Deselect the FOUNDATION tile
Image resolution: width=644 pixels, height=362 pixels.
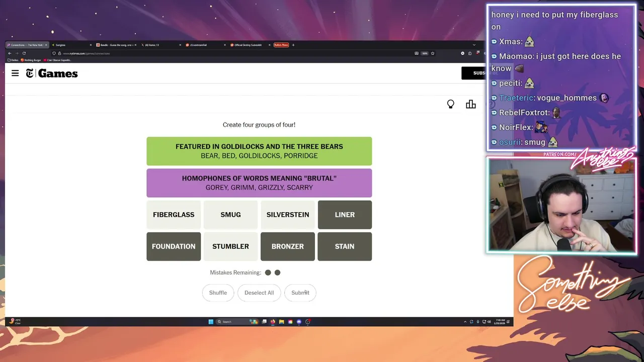coord(174,246)
